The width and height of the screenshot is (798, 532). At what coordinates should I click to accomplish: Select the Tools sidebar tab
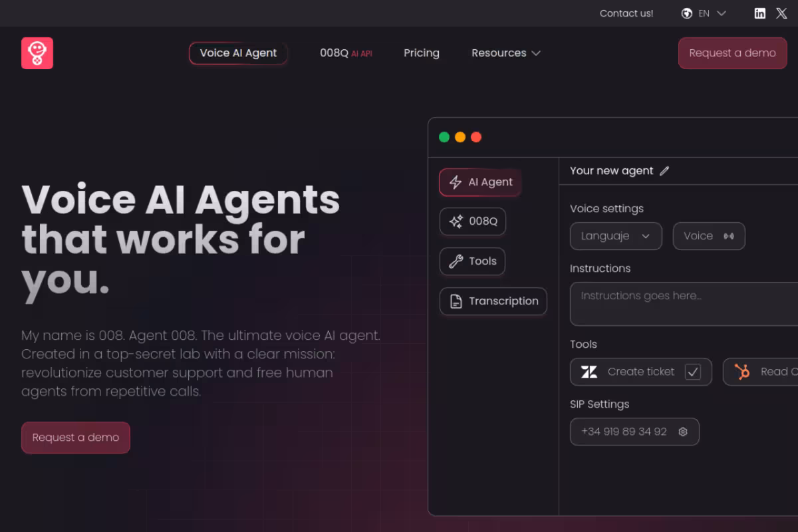point(472,261)
